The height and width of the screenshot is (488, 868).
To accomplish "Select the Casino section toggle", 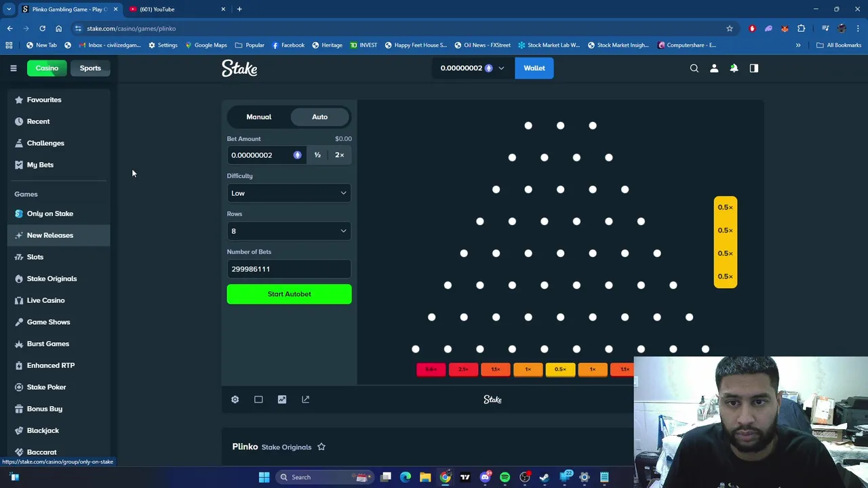I will point(47,68).
